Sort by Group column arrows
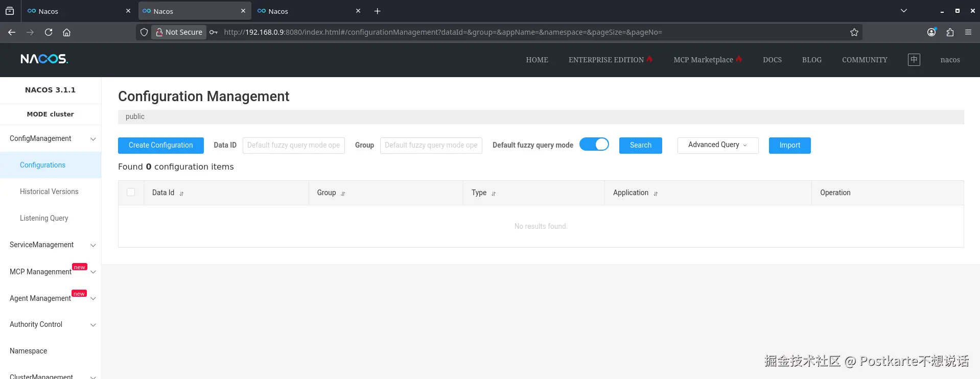 coord(343,194)
